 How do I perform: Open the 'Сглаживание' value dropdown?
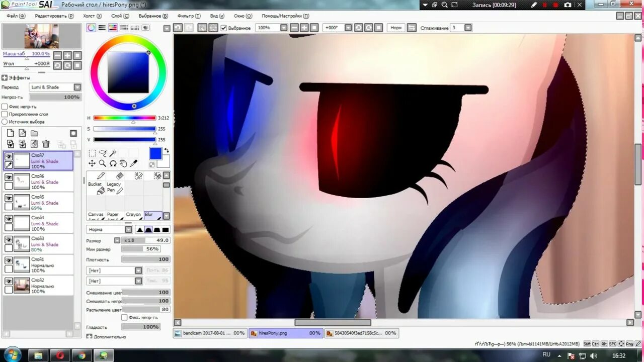point(468,28)
